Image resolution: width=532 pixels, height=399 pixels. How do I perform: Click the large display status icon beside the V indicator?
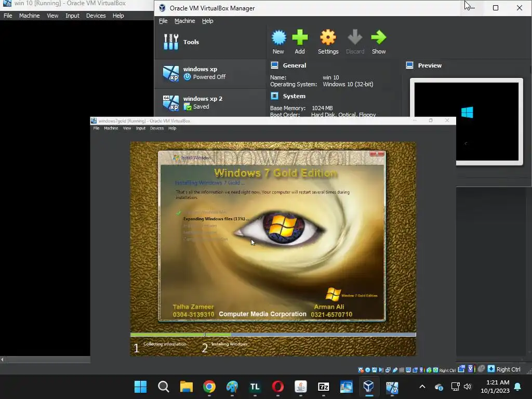461,369
